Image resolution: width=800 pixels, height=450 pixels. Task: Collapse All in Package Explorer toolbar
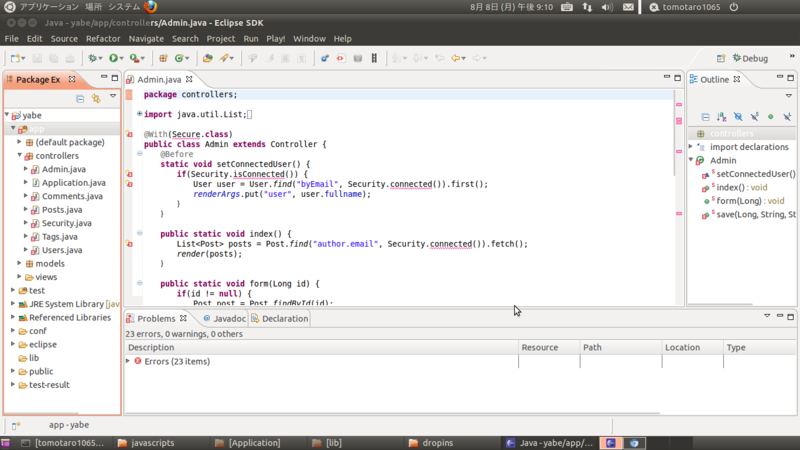(x=80, y=98)
